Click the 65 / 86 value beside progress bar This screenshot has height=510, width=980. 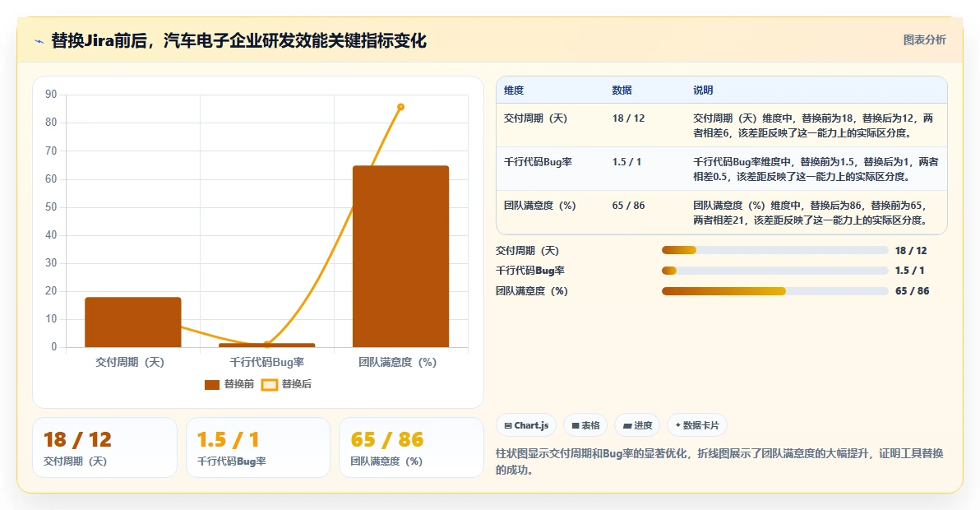pos(913,291)
